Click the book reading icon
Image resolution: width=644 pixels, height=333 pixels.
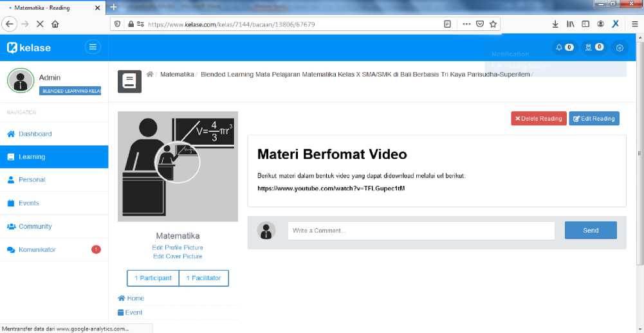[129, 82]
